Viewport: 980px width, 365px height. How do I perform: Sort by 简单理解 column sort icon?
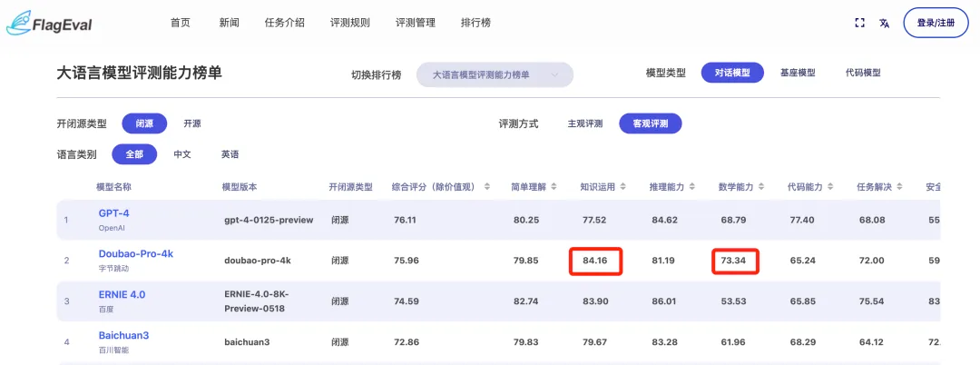pos(553,187)
